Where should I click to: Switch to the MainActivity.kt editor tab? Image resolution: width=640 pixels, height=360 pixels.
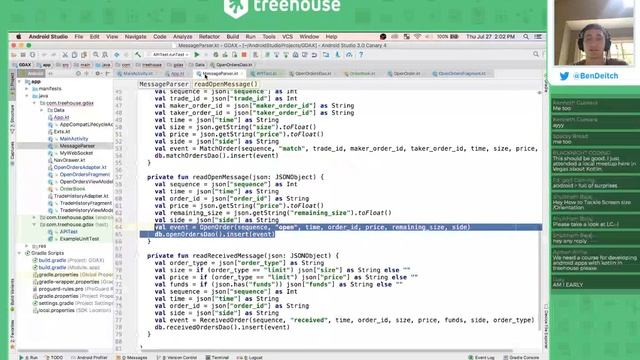tap(138, 74)
